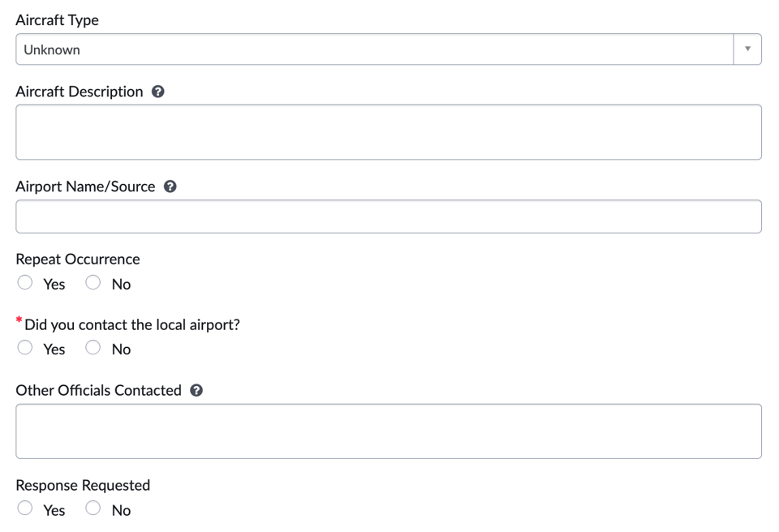Click the Aircraft Description label text

click(80, 92)
